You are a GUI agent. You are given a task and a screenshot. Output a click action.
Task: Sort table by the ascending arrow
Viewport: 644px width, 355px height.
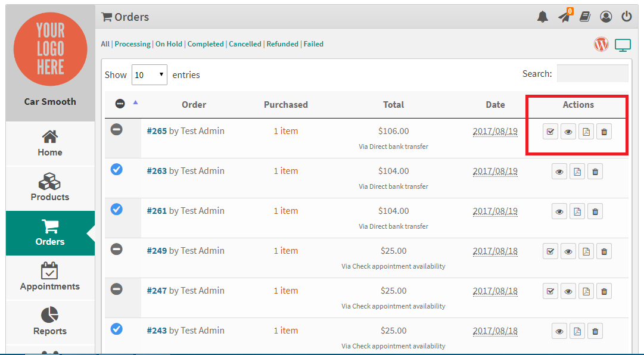coord(136,102)
